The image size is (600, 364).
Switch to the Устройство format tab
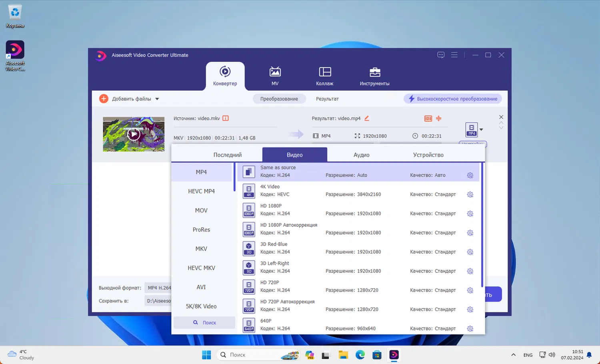pyautogui.click(x=428, y=155)
